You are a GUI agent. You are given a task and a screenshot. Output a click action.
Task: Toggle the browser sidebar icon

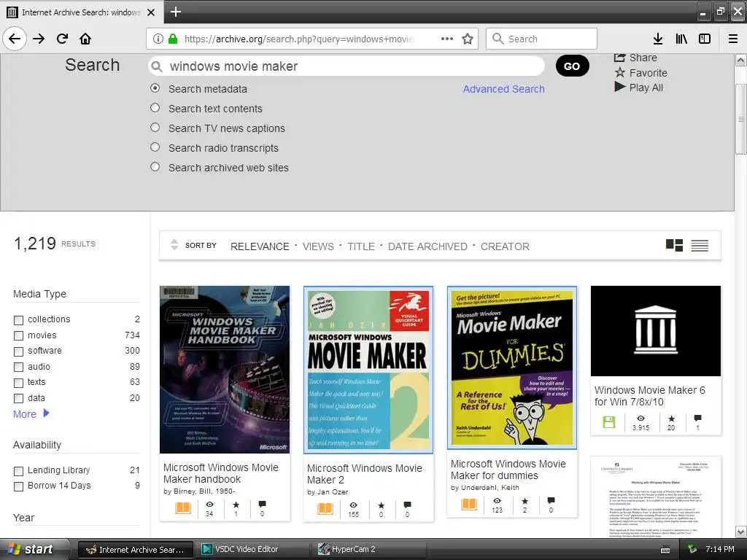pos(705,39)
